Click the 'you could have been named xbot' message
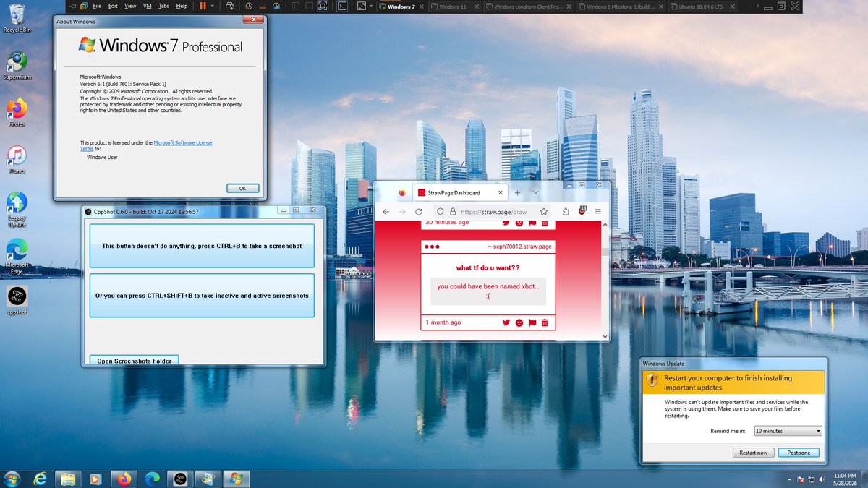868x488 pixels. 488,291
